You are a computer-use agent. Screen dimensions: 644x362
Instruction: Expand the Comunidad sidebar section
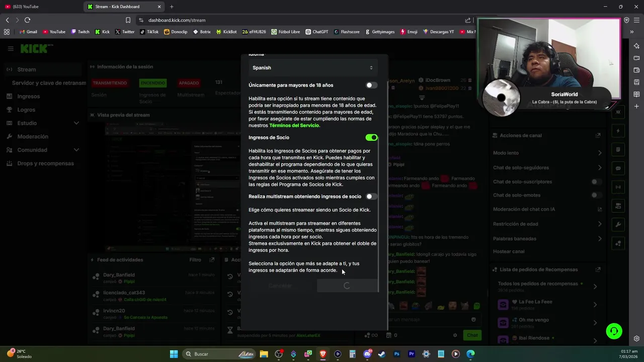(76, 150)
